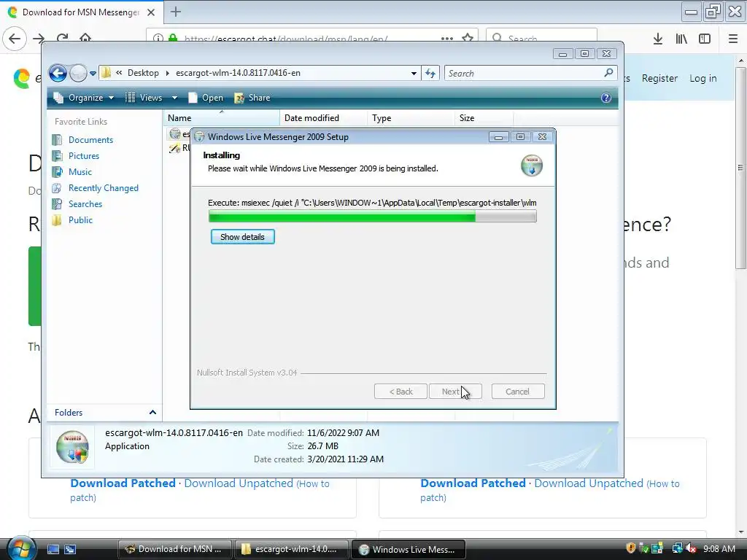Sort by Type column header

point(411,118)
